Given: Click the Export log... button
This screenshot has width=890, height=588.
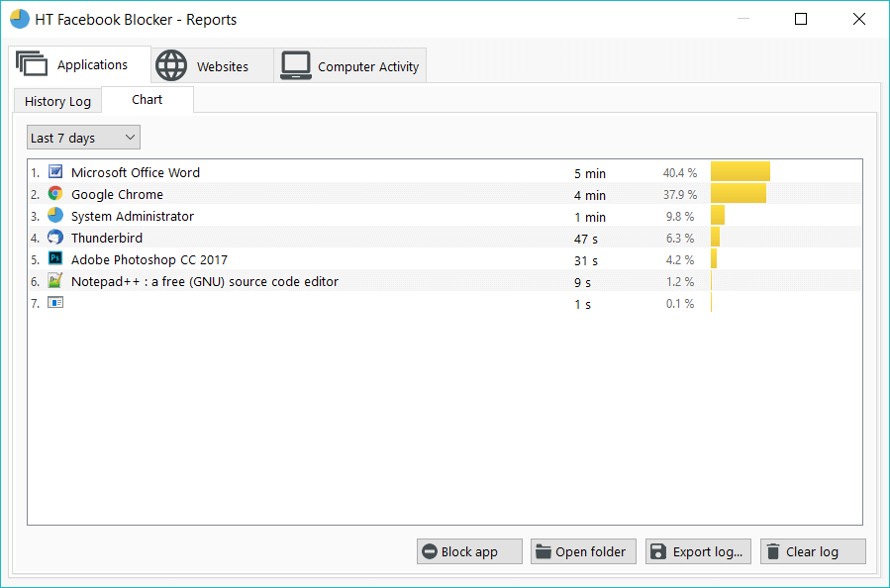Looking at the screenshot, I should tap(698, 551).
